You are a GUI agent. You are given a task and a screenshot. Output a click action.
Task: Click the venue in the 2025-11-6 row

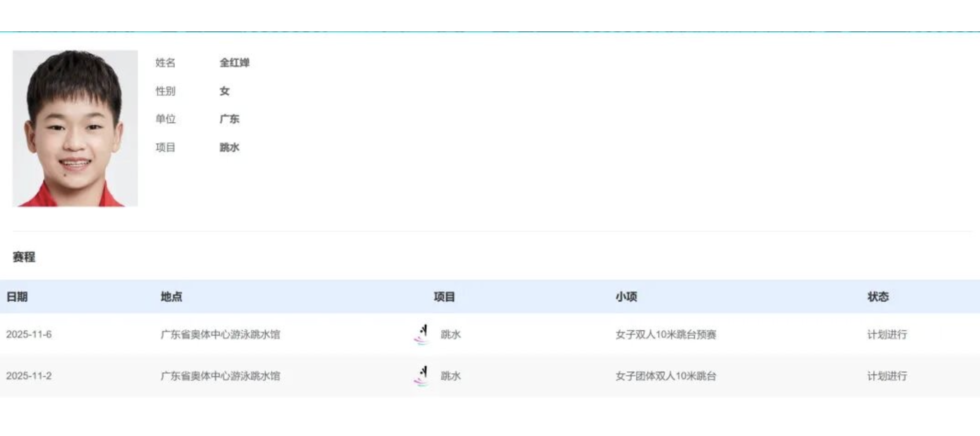[220, 334]
